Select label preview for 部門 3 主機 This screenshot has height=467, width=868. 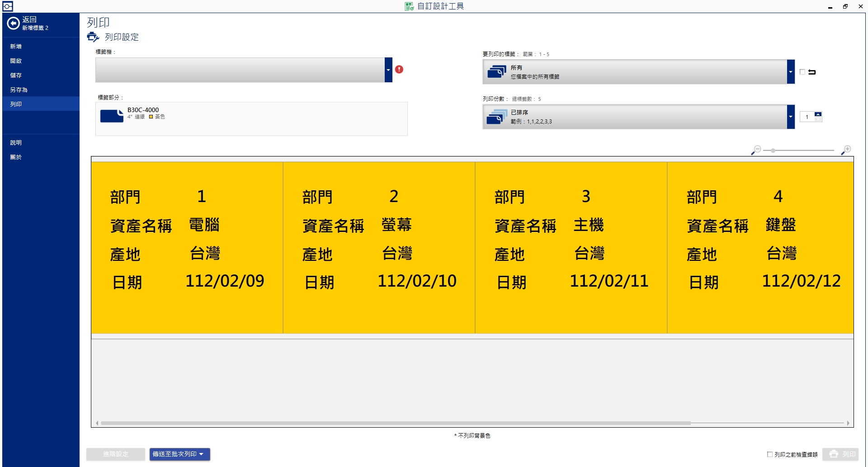point(571,248)
